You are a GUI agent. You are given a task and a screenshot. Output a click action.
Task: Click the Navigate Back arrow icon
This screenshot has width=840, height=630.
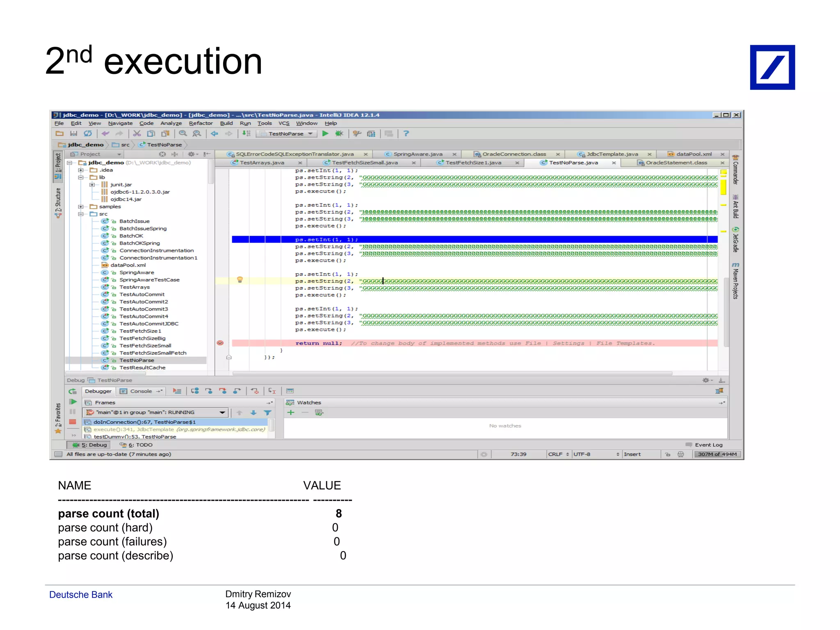(x=215, y=134)
